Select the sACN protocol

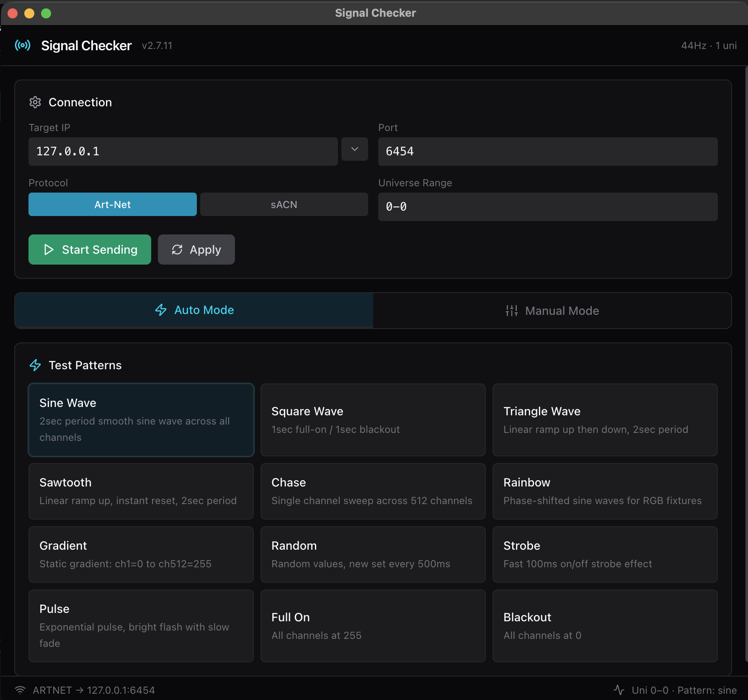point(284,204)
